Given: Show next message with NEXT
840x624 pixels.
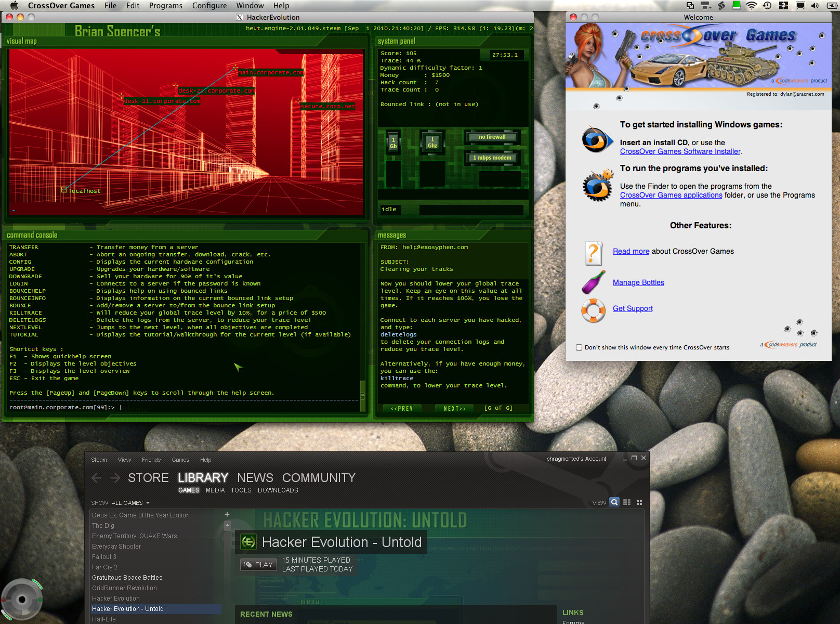Looking at the screenshot, I should click(455, 408).
